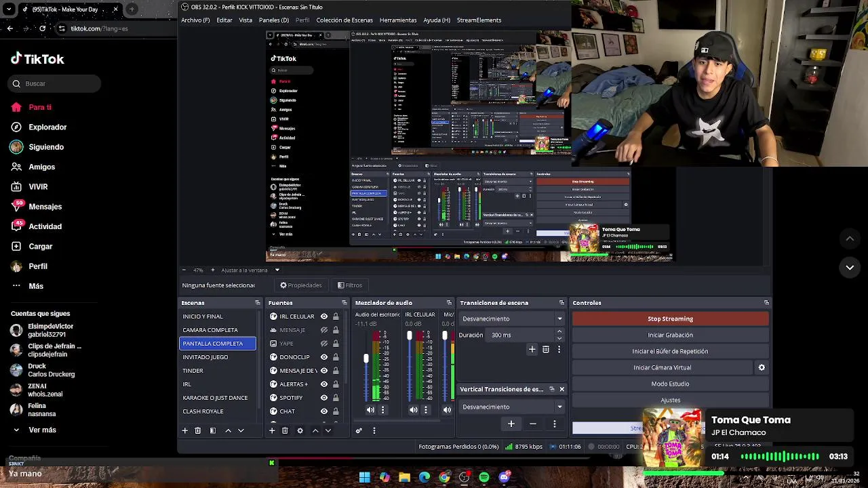Viewport: 868px width, 488px height.
Task: Adjust Audio del escritorio volume fader
Action: 366,358
